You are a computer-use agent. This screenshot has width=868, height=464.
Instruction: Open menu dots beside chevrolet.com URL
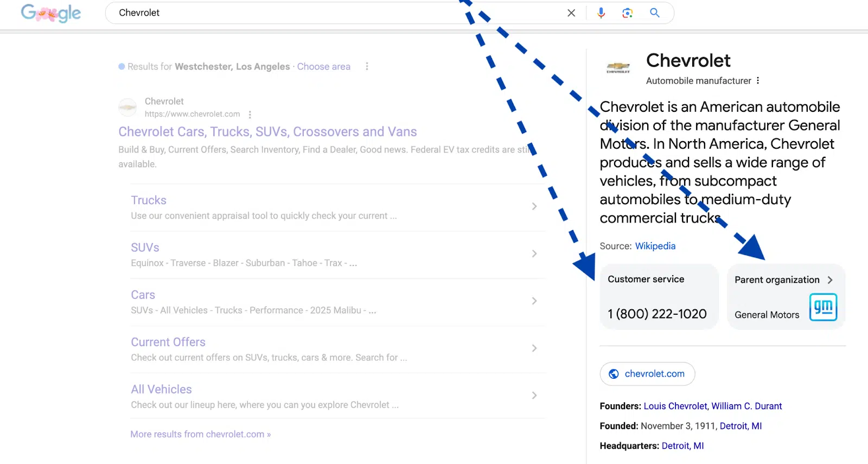pyautogui.click(x=250, y=115)
